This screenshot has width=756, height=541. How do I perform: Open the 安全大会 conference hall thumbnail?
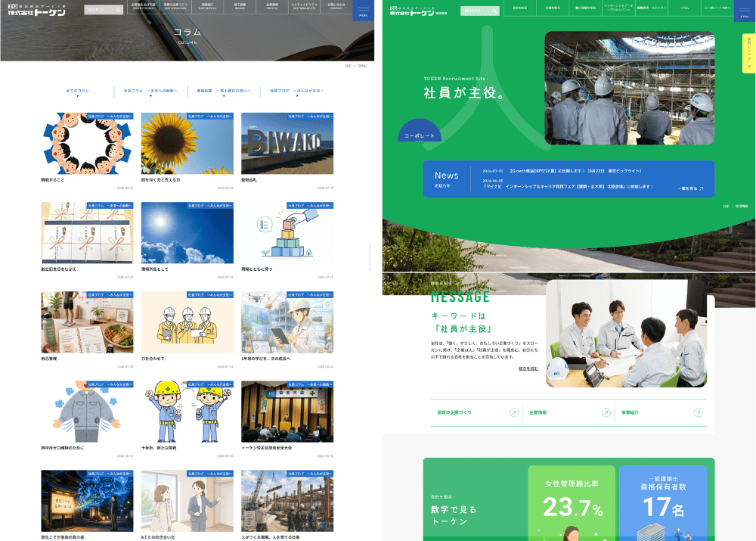tap(287, 412)
